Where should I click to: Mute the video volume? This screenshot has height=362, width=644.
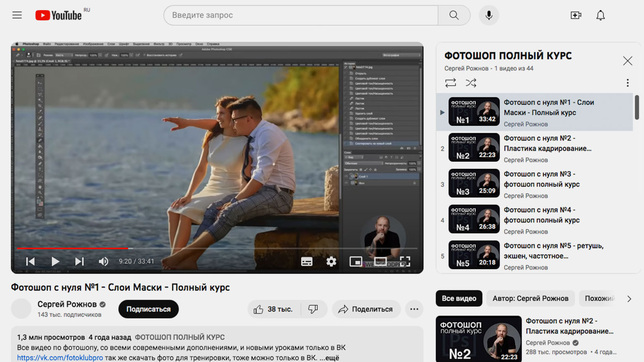(x=103, y=261)
